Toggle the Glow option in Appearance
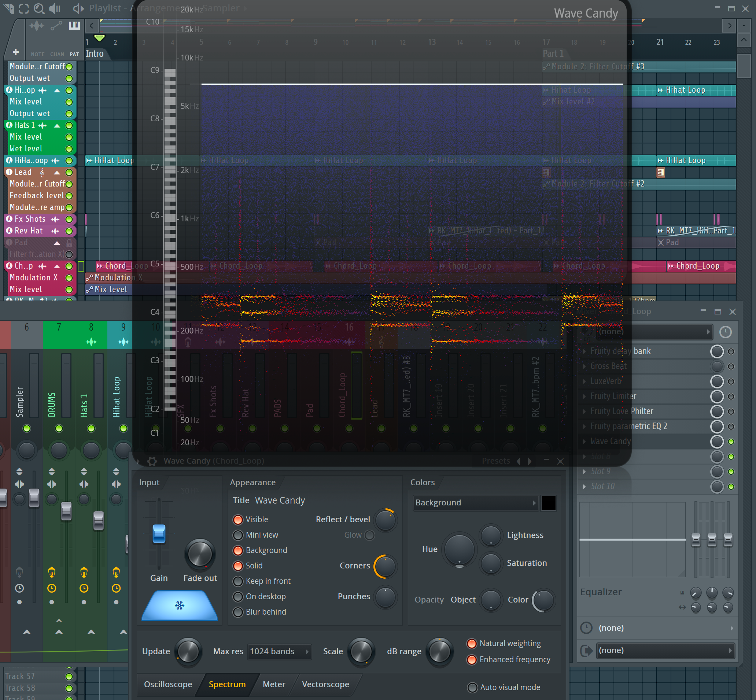756x700 pixels. click(369, 535)
